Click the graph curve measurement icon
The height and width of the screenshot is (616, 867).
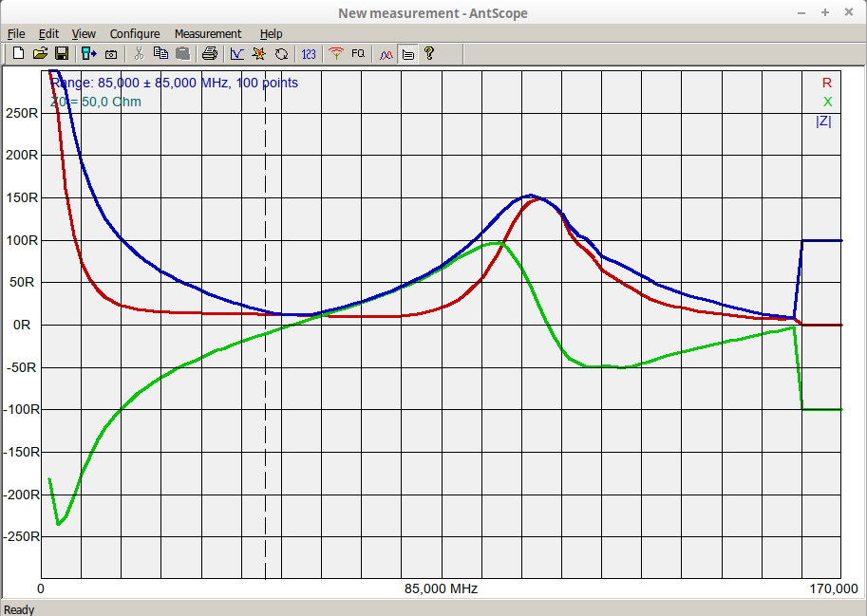(237, 54)
